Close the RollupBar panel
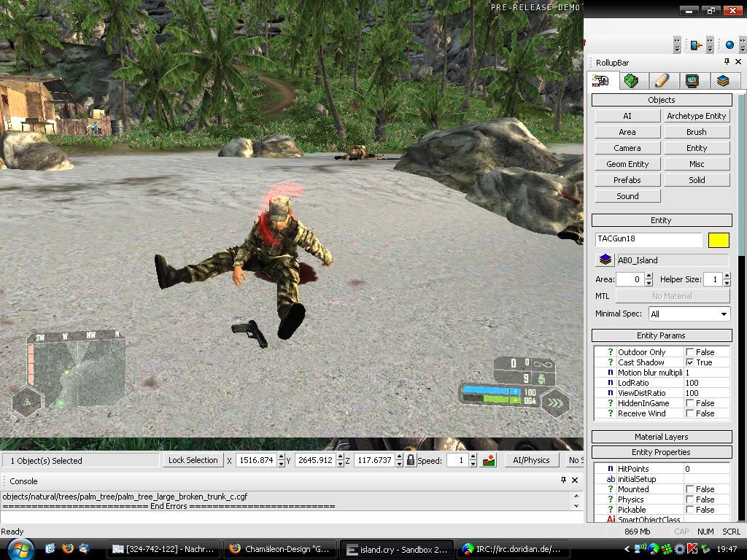The width and height of the screenshot is (747, 560). click(x=738, y=62)
